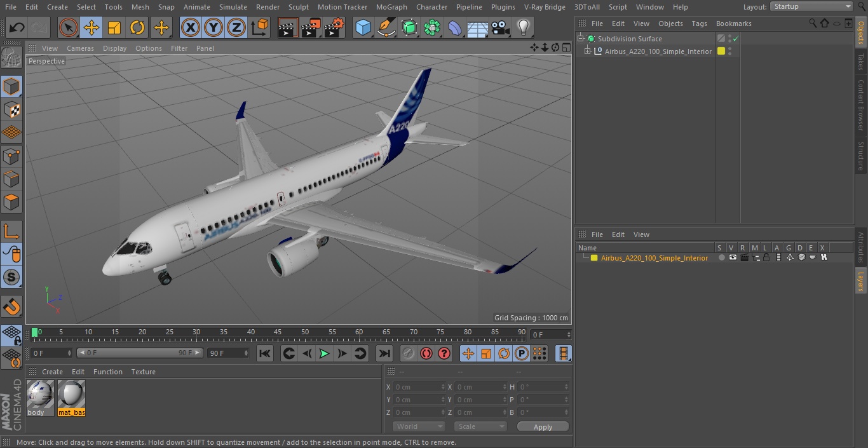Click Make Editable icon in left toolbar
Image resolution: width=868 pixels, height=448 pixels.
(11, 58)
